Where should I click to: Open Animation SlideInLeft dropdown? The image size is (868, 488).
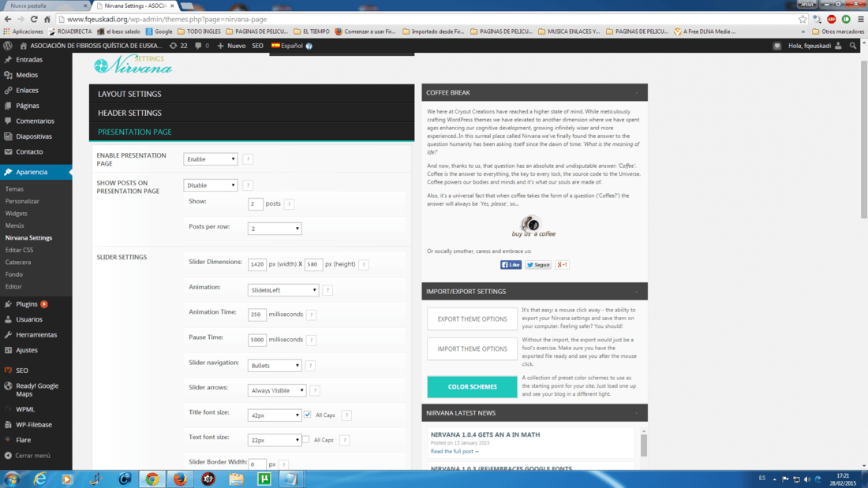point(282,290)
